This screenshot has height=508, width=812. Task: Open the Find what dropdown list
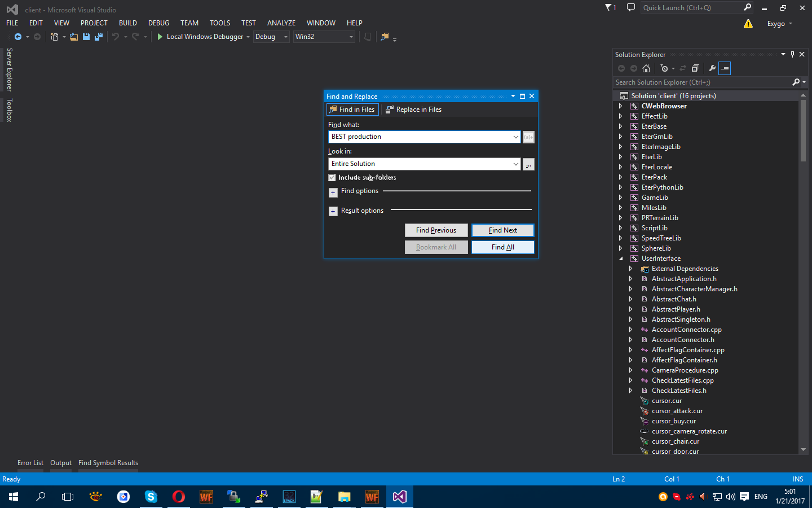pos(515,137)
